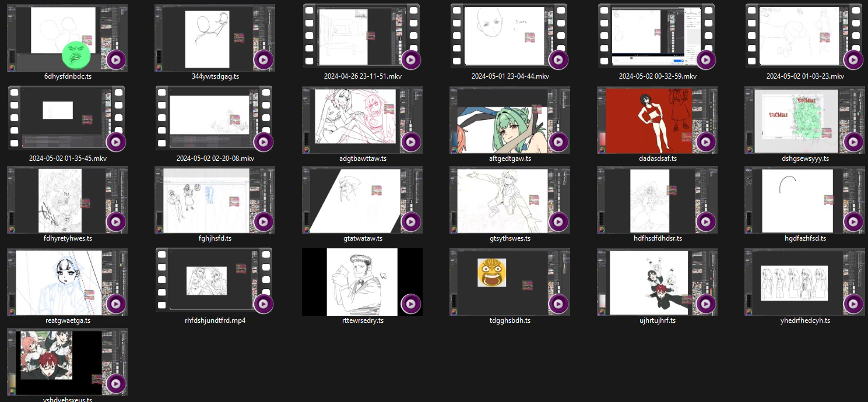Click the file name 2024-04-26 23-11-51.mkv
The height and width of the screenshot is (402, 868).
point(363,77)
